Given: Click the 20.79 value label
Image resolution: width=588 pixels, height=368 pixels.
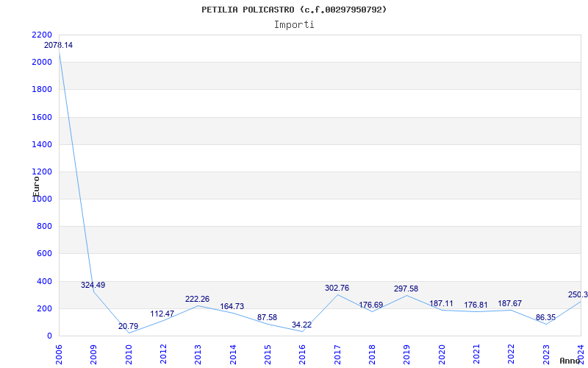Looking at the screenshot, I should (128, 326).
